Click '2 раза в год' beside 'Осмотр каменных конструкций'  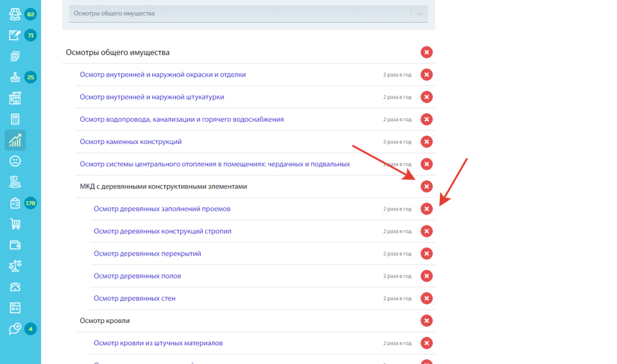[398, 142]
